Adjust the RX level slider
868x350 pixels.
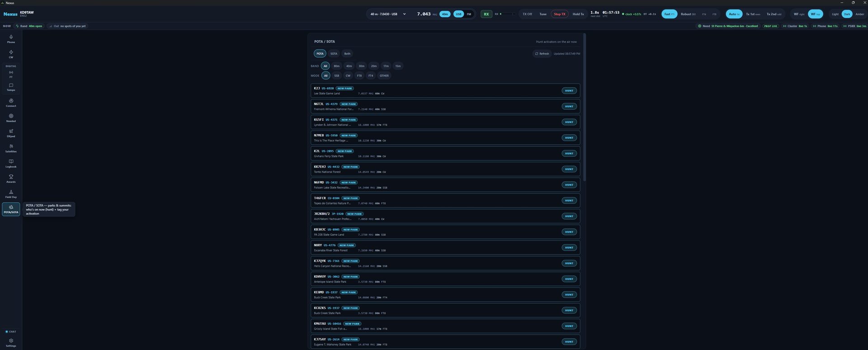[507, 14]
